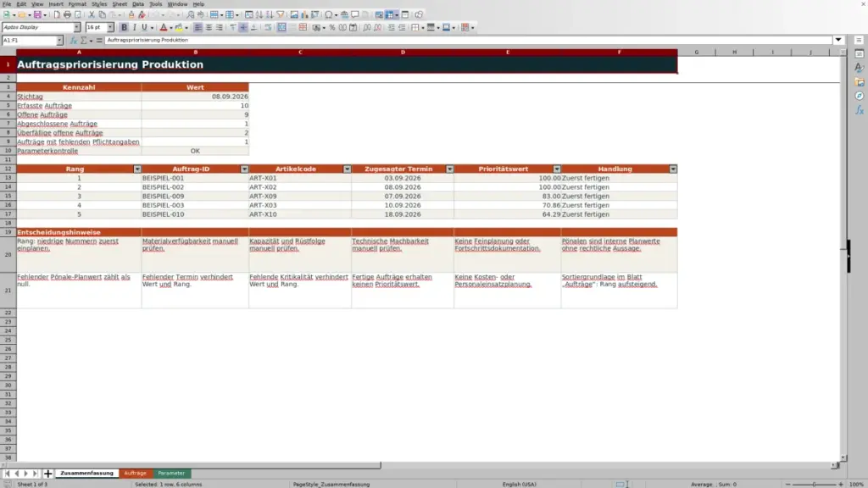Click the zoom in plus button

840,484
